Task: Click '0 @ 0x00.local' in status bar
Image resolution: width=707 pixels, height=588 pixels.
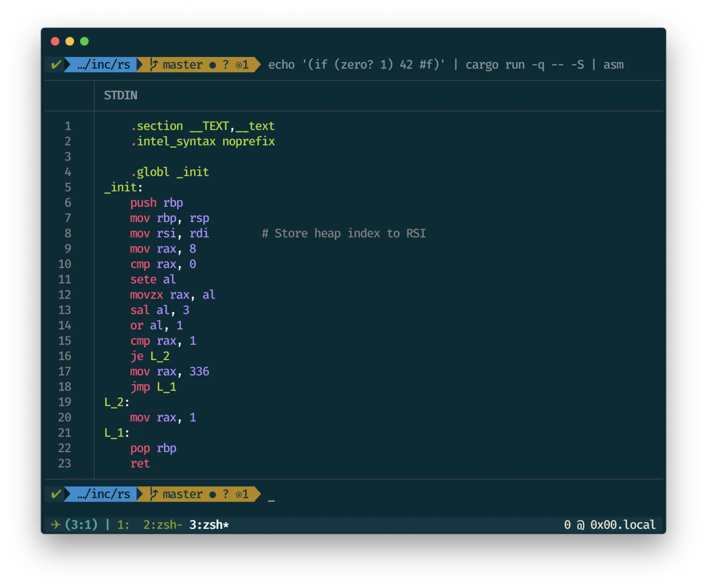Action: point(610,524)
